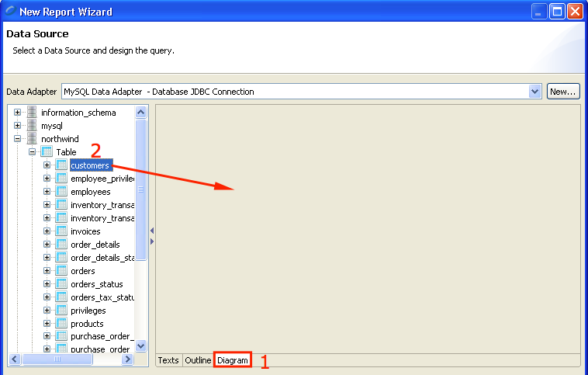Image resolution: width=588 pixels, height=375 pixels.
Task: Click the privileges table icon
Action: pyautogui.click(x=61, y=310)
